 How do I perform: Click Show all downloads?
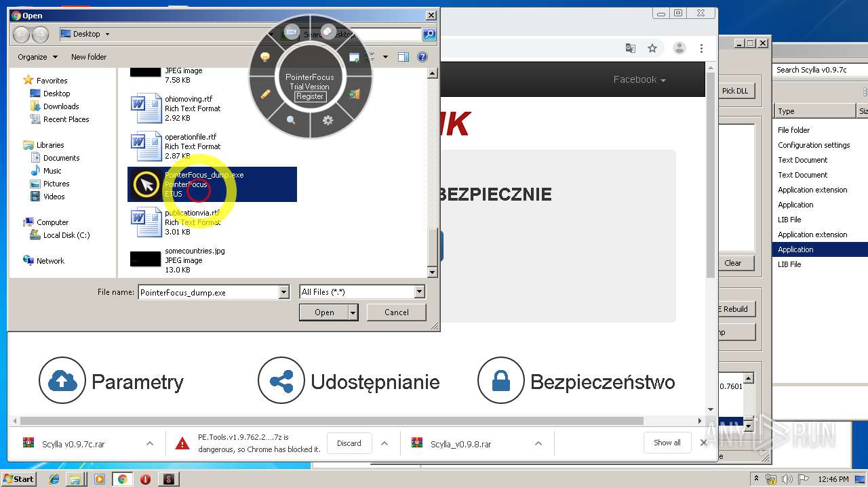(667, 443)
